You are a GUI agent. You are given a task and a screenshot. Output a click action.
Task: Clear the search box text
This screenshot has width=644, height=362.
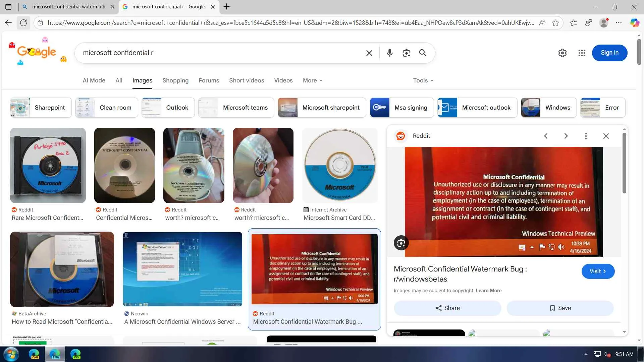[x=369, y=53]
